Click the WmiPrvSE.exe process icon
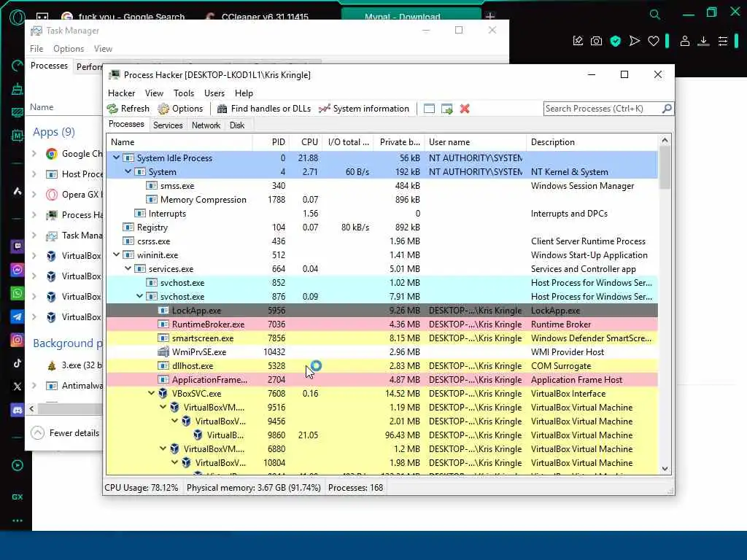The image size is (747, 560). pyautogui.click(x=163, y=352)
